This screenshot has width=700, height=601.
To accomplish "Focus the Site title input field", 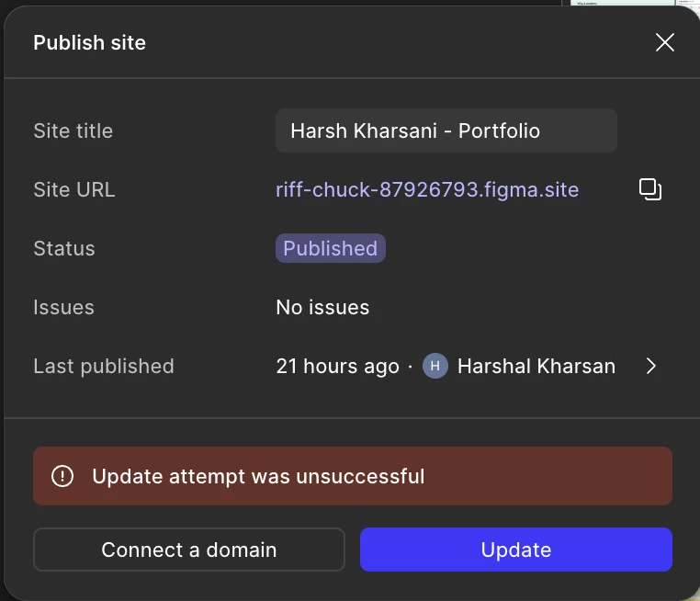I will [446, 130].
